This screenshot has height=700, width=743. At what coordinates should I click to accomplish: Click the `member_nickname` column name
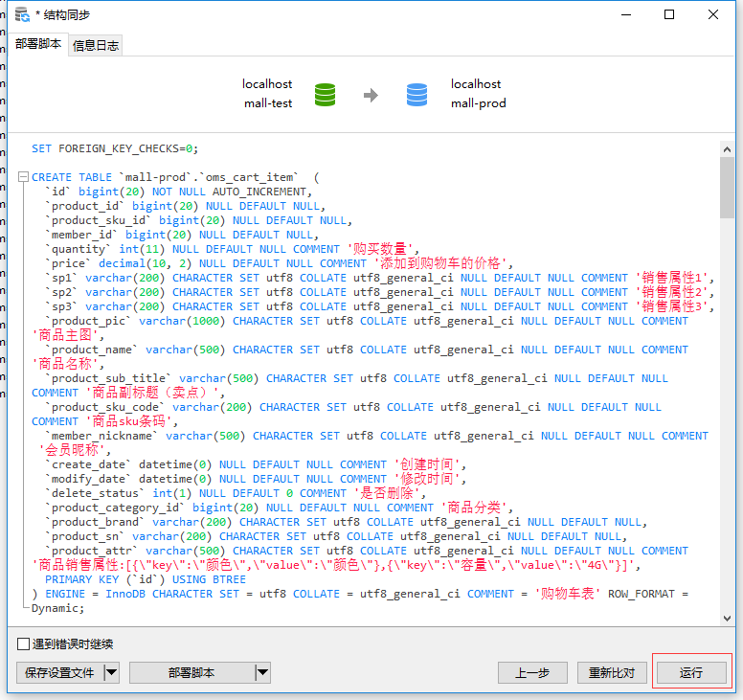101,436
